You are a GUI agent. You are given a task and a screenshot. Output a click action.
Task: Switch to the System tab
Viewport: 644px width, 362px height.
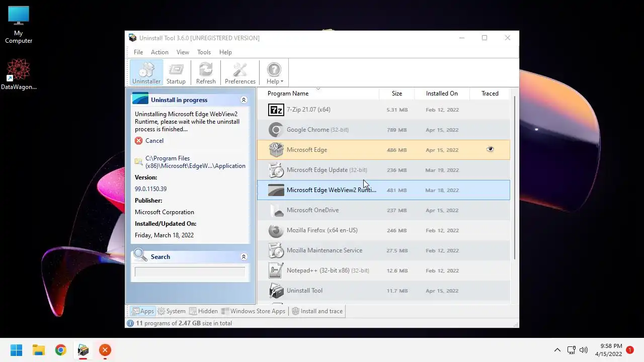pyautogui.click(x=172, y=311)
